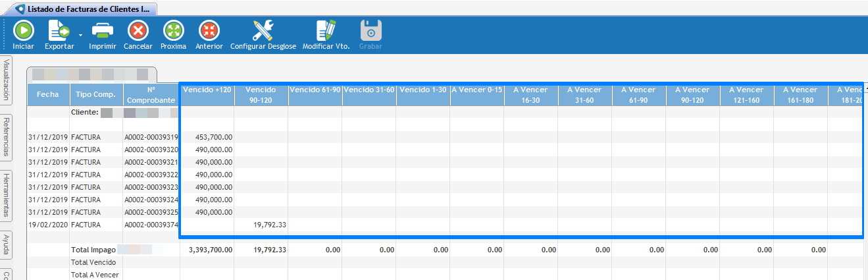Open the Herramientas side tab
The image size is (868, 280).
tap(7, 194)
